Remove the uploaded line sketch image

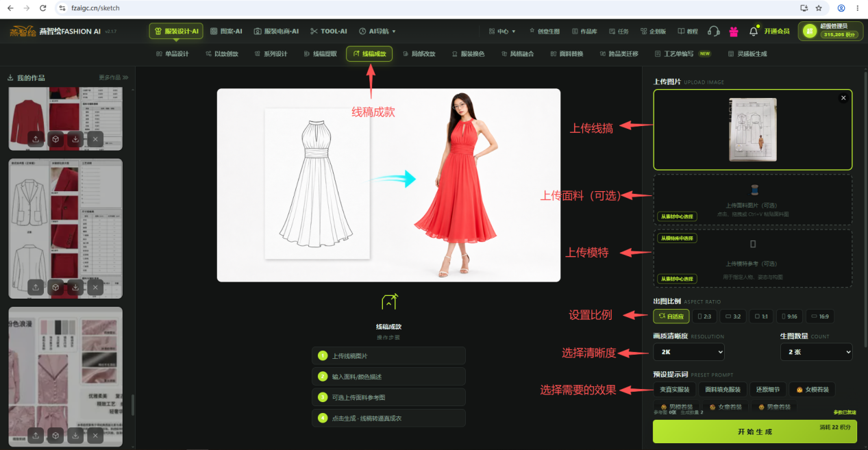(843, 98)
